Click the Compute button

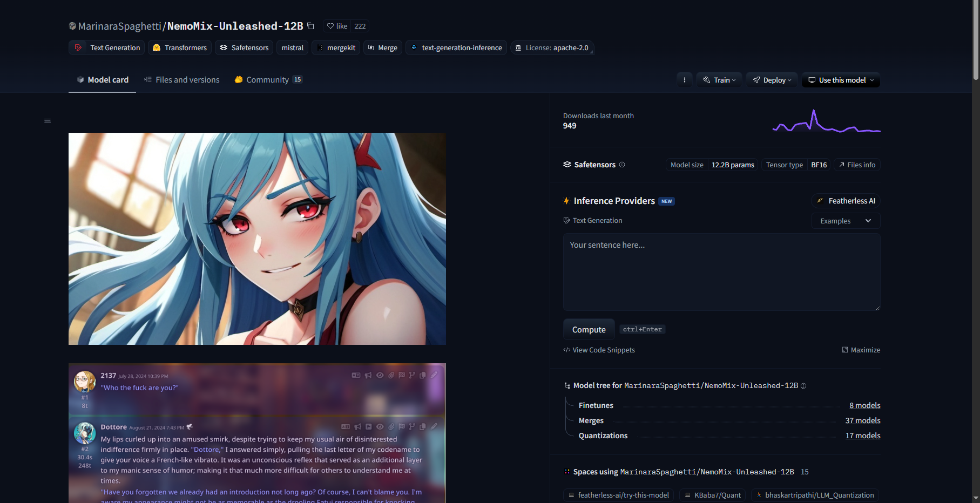coord(589,329)
